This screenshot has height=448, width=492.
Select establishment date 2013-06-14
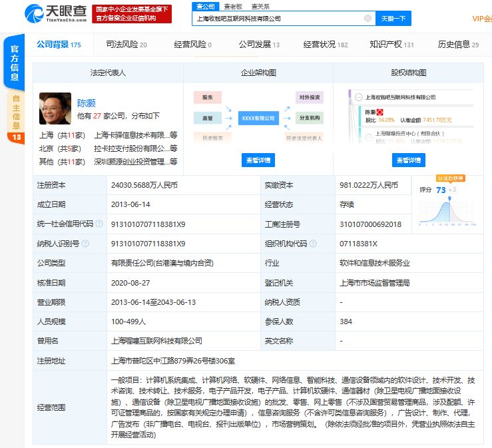coord(130,204)
